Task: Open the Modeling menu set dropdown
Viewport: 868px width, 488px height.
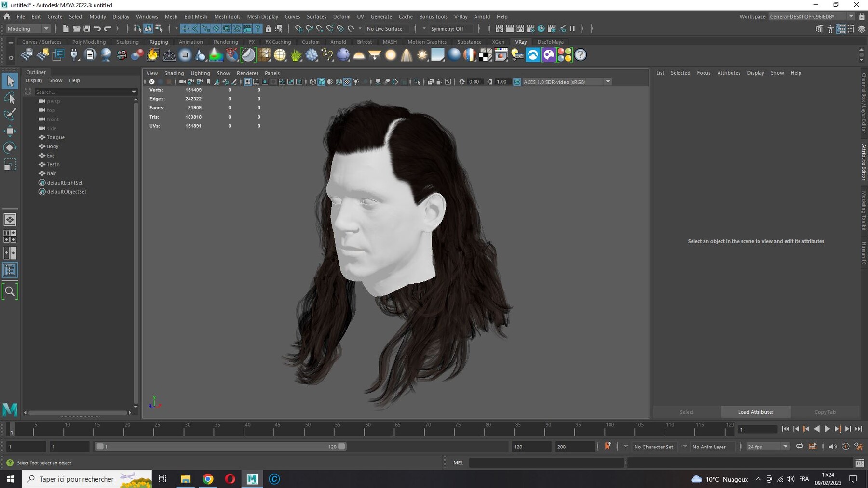Action: point(28,29)
